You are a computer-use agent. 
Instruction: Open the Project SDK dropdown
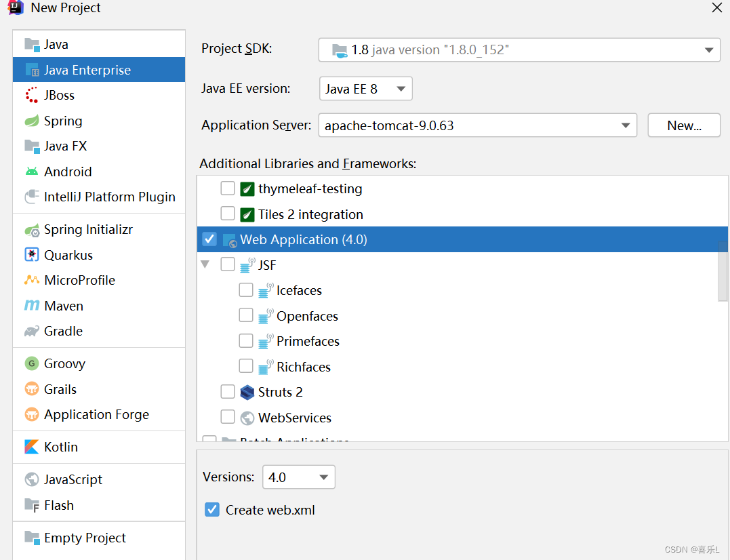pyautogui.click(x=520, y=49)
